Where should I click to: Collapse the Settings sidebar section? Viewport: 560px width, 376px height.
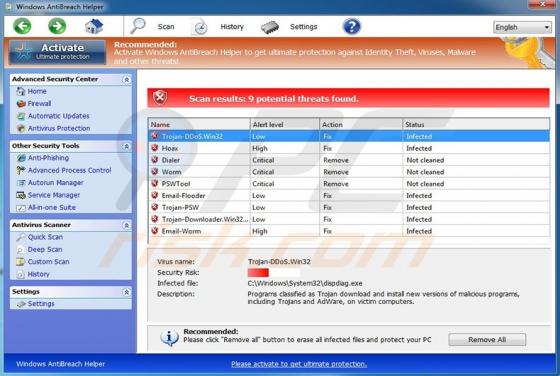pyautogui.click(x=126, y=292)
